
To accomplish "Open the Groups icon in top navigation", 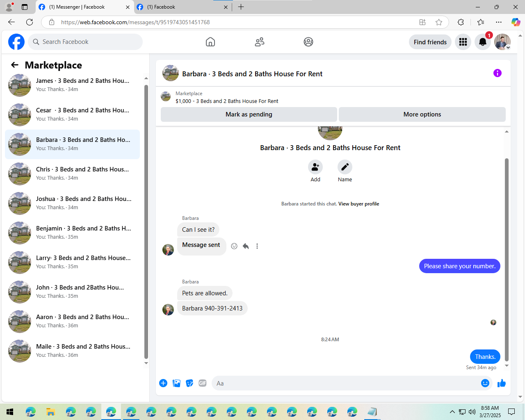I will 308,42.
